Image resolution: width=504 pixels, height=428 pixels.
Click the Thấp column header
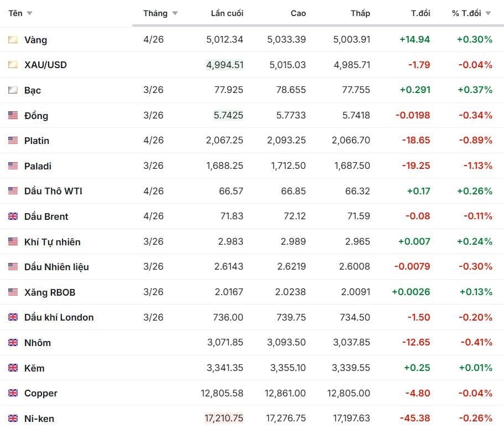pyautogui.click(x=360, y=13)
